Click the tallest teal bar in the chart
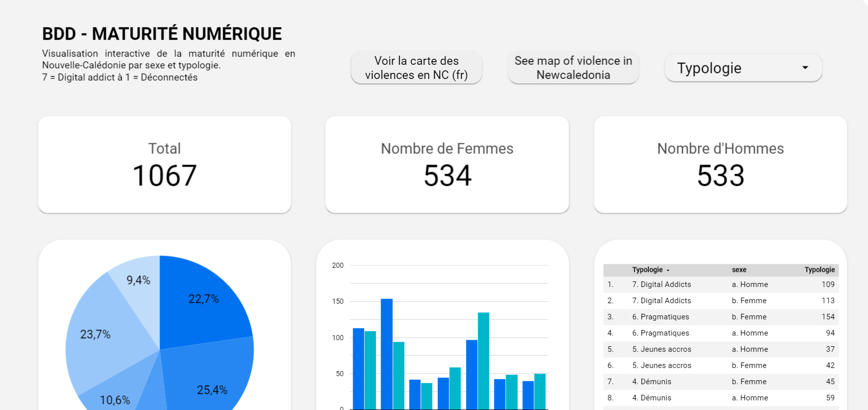 click(483, 360)
